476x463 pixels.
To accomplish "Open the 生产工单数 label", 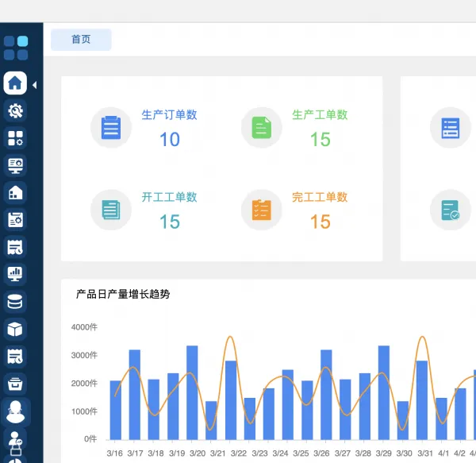I will coord(320,115).
